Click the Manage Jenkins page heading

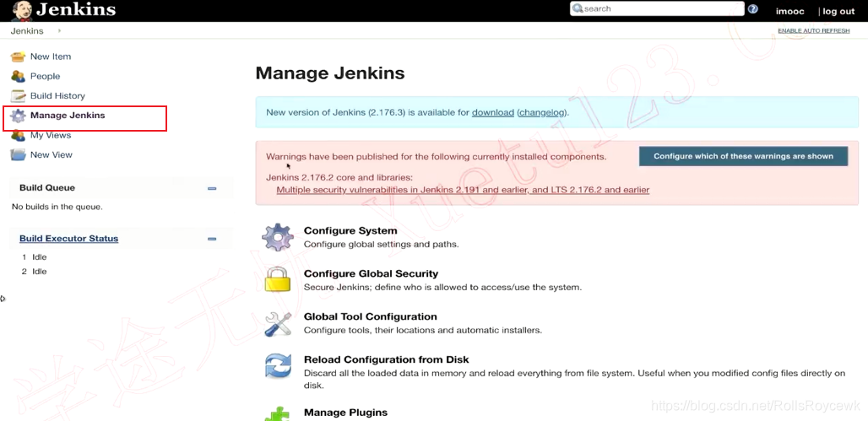tap(330, 73)
